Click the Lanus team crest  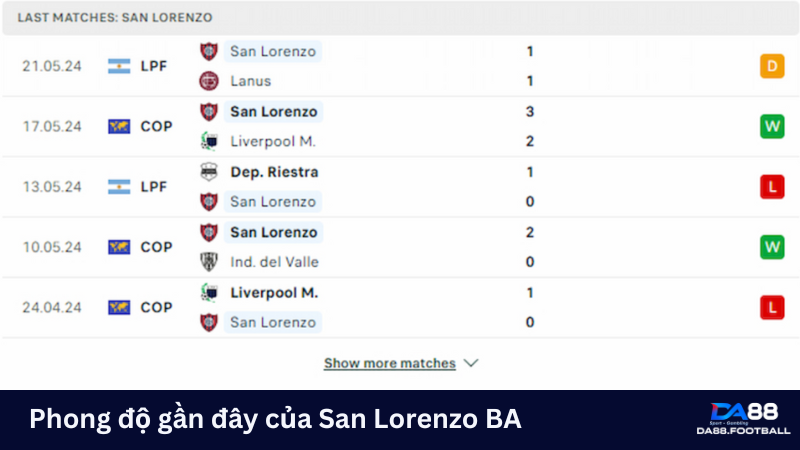pos(209,81)
